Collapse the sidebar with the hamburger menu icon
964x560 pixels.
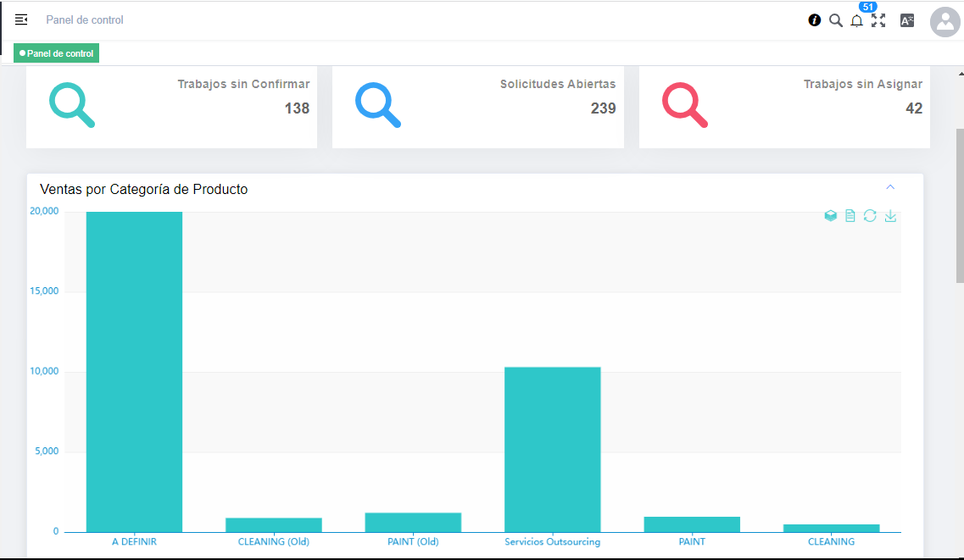tap(21, 19)
